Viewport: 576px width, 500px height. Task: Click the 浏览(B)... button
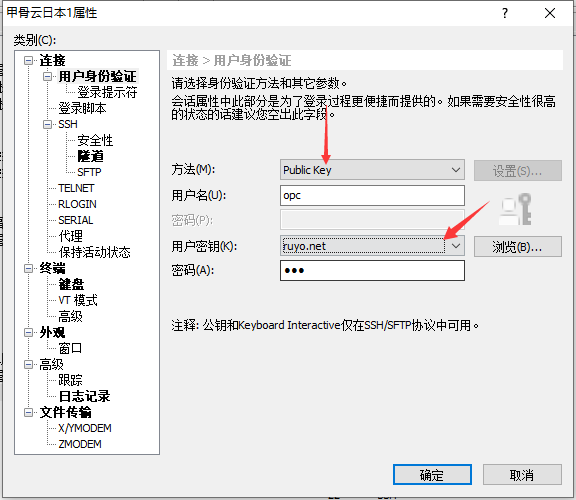tap(518, 247)
